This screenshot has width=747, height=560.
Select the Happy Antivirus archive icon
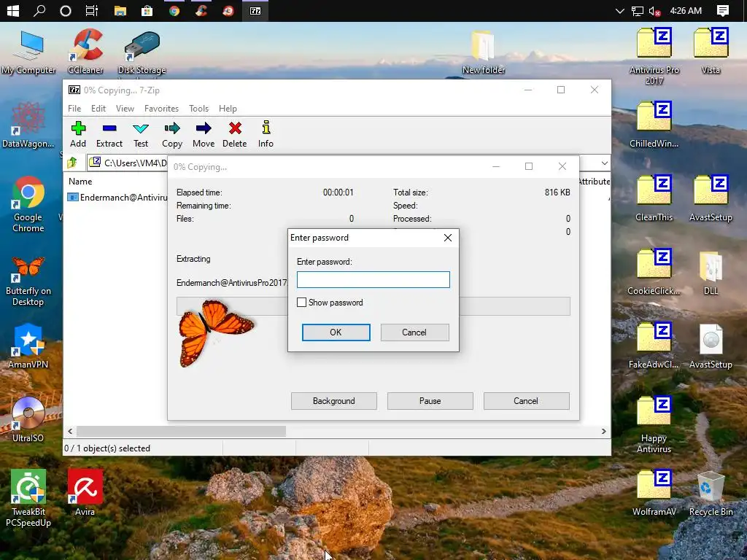click(654, 425)
